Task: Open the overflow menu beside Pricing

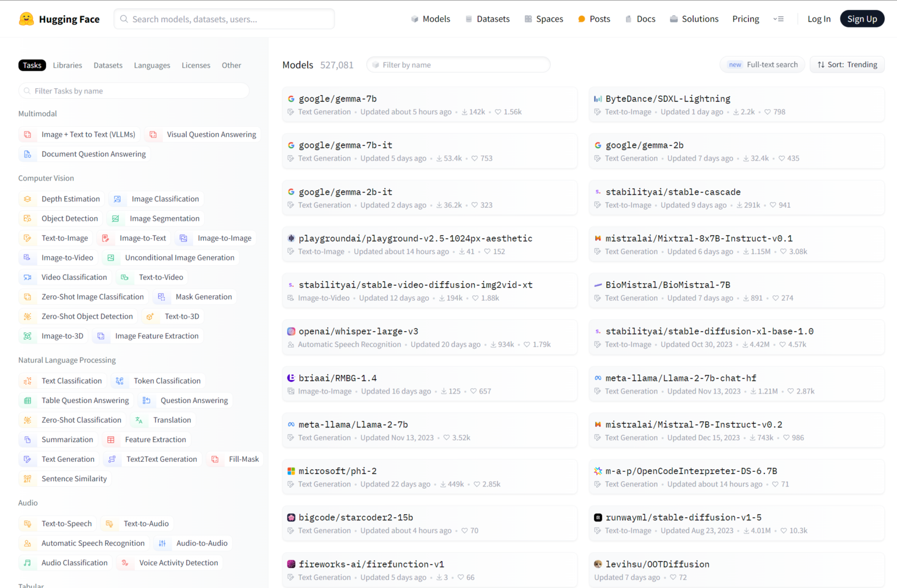Action: pos(778,19)
